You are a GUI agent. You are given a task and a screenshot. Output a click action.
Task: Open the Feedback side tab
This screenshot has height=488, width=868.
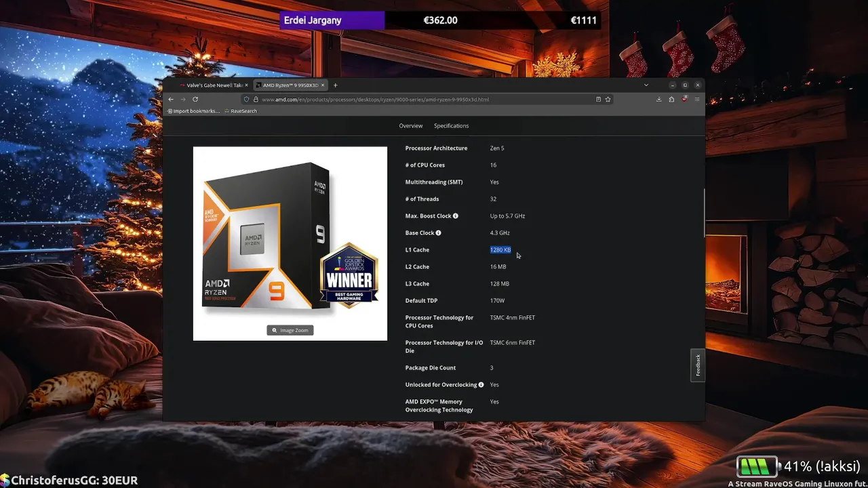tap(698, 365)
